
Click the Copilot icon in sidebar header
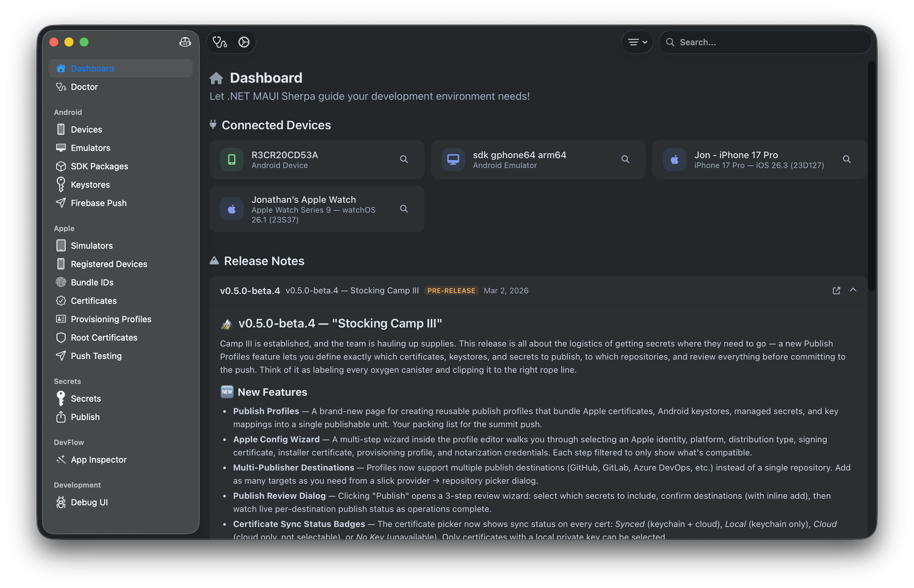point(185,42)
